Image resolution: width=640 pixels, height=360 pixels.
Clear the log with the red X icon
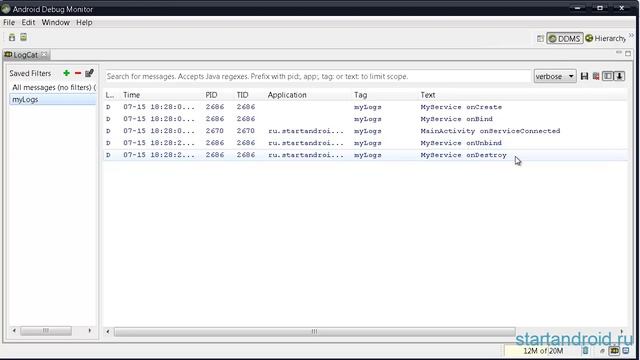coord(596,76)
